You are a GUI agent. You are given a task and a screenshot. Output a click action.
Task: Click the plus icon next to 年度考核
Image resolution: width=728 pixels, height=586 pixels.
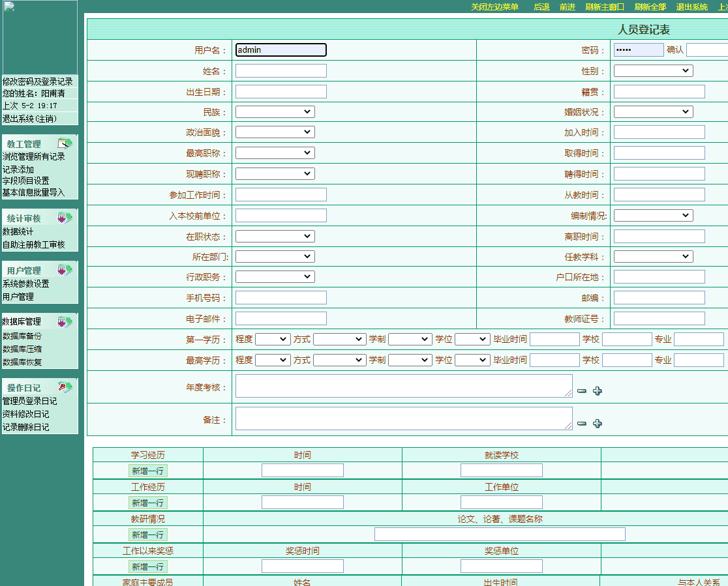click(x=597, y=391)
